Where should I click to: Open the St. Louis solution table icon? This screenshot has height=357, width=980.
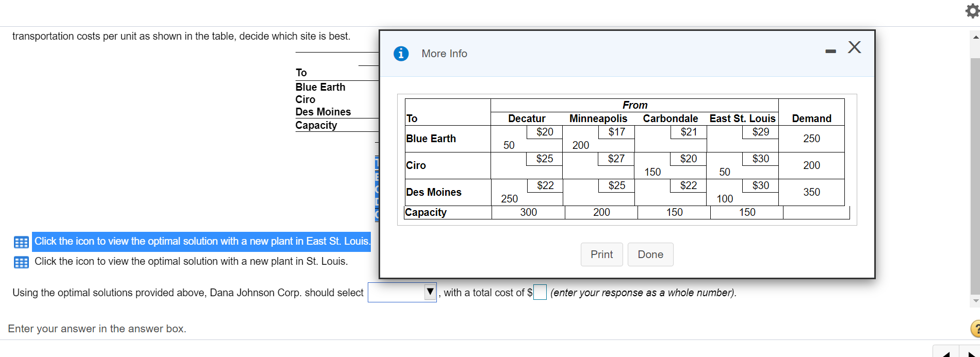pos(21,262)
